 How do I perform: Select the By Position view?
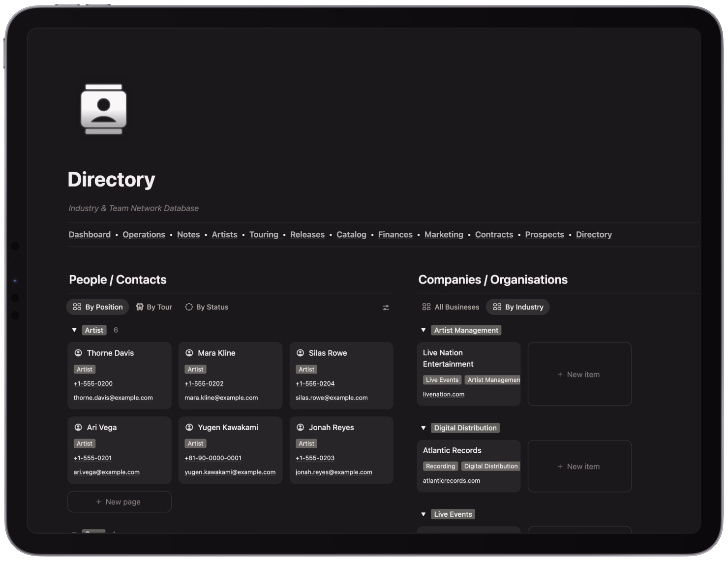tap(97, 307)
